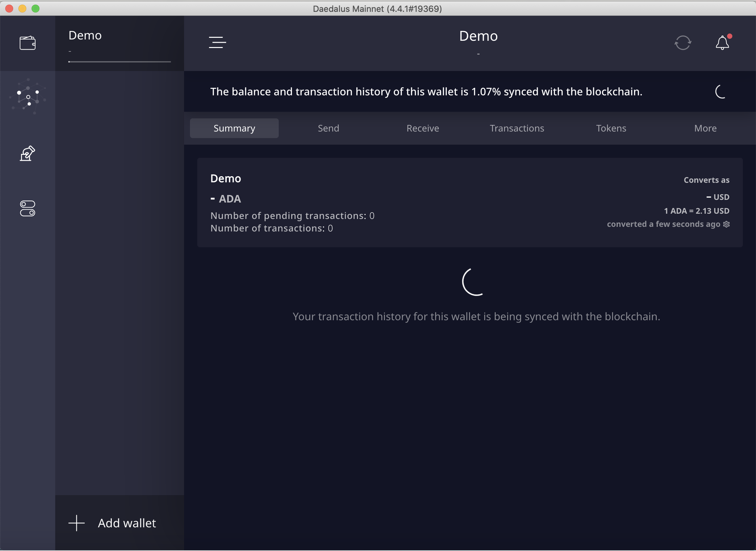Open the Wallets sidebar icon

click(27, 43)
